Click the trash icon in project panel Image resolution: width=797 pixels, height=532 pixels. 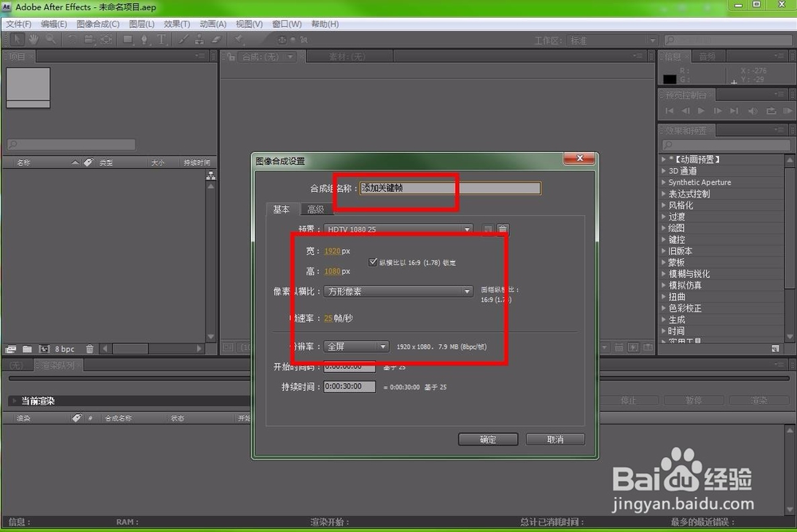(x=90, y=349)
